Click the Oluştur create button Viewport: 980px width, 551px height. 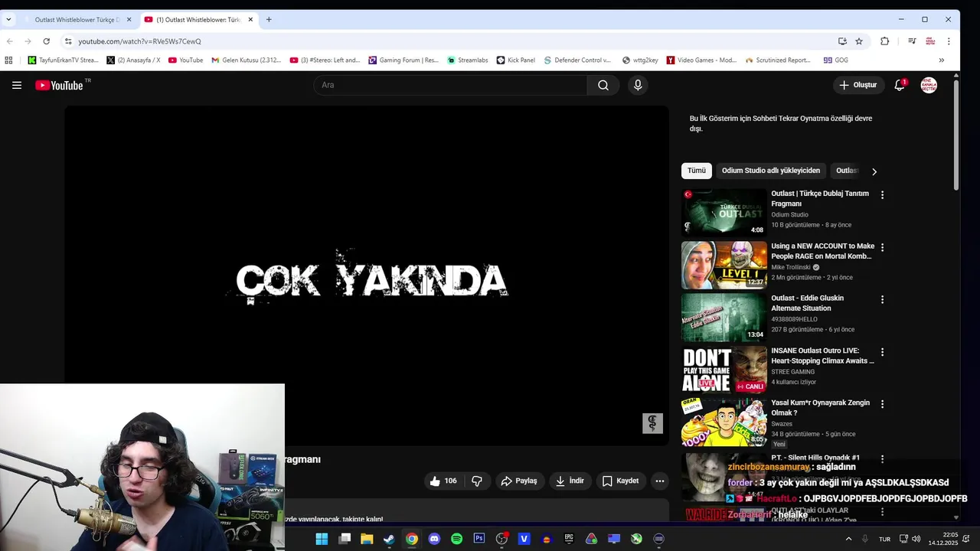pos(858,85)
